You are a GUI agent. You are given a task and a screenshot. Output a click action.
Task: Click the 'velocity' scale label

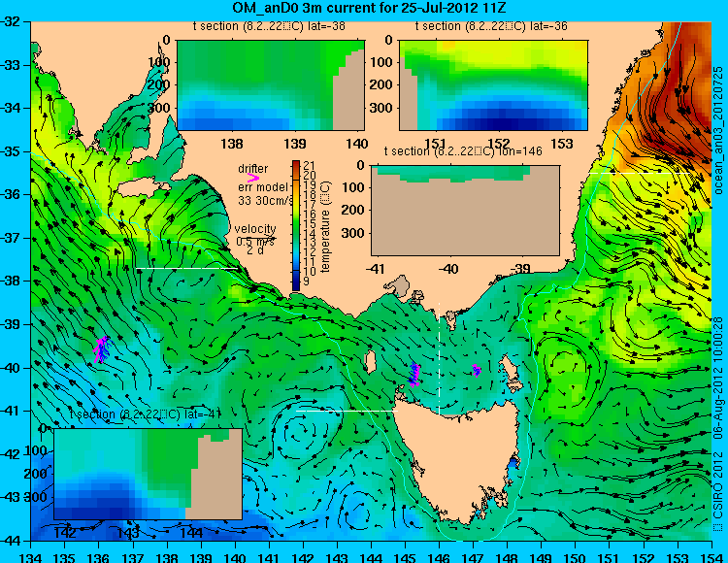[255, 229]
